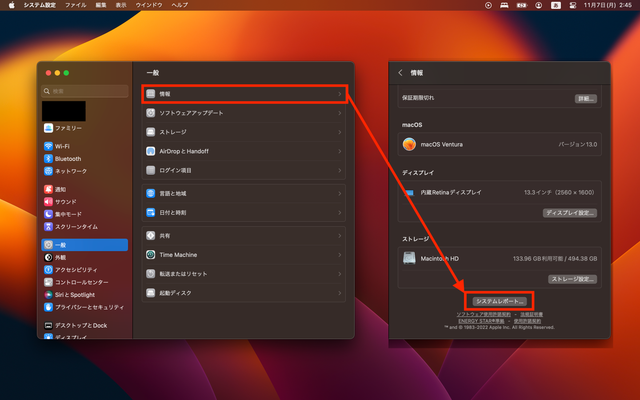Open the ソフトウェア使用許諾契約 link
The height and width of the screenshot is (400, 640).
pos(483,314)
